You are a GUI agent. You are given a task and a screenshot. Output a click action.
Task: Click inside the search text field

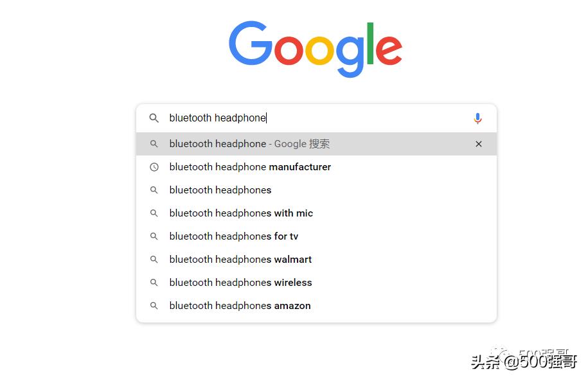pyautogui.click(x=353, y=118)
